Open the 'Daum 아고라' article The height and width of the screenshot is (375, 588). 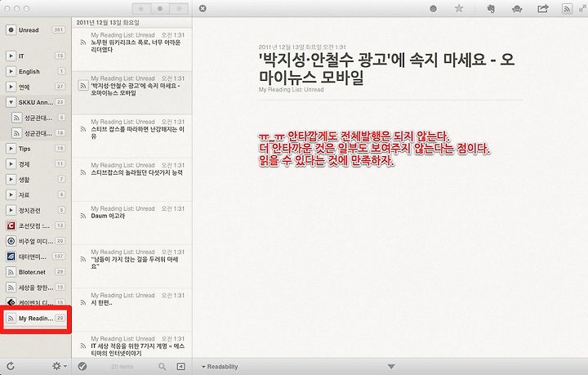pyautogui.click(x=132, y=223)
